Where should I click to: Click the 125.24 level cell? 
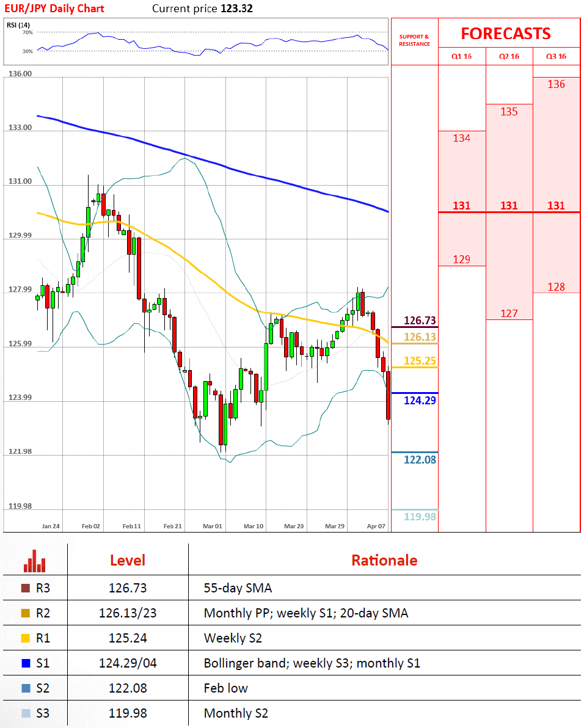(x=128, y=638)
